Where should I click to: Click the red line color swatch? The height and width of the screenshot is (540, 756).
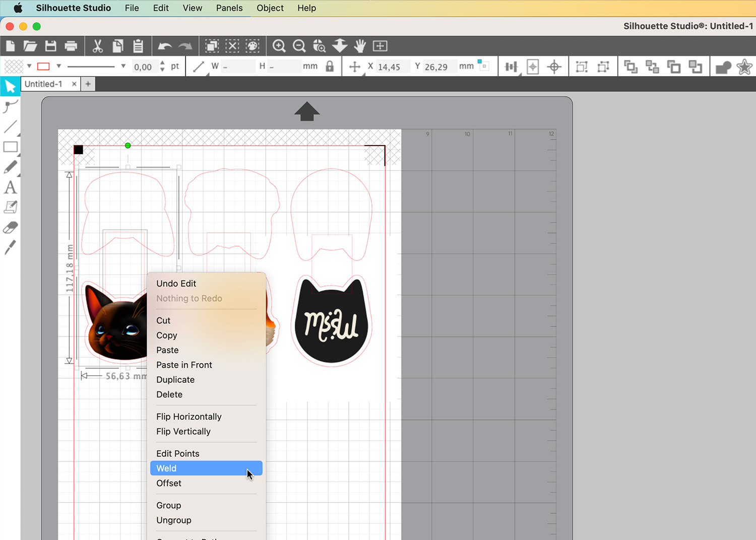(x=43, y=66)
